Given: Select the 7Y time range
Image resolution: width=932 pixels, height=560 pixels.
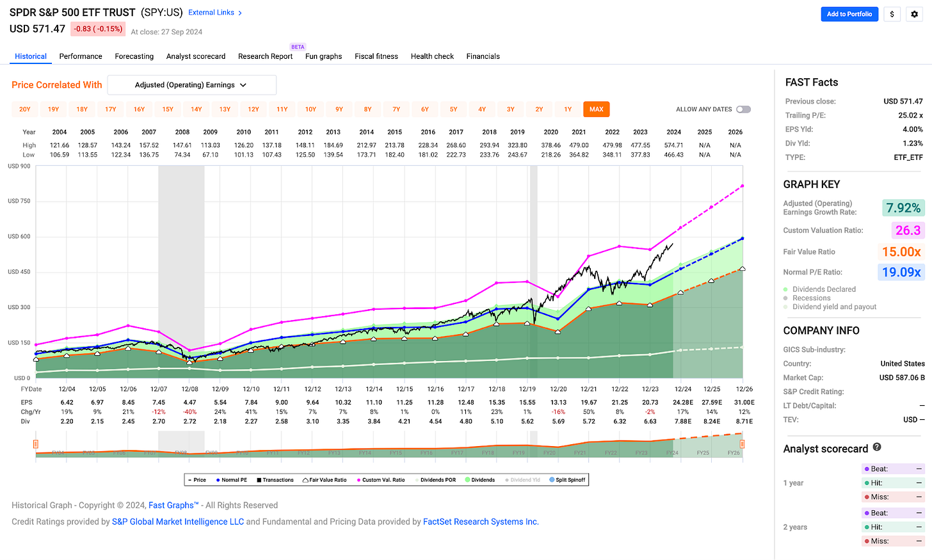Looking at the screenshot, I should (396, 109).
